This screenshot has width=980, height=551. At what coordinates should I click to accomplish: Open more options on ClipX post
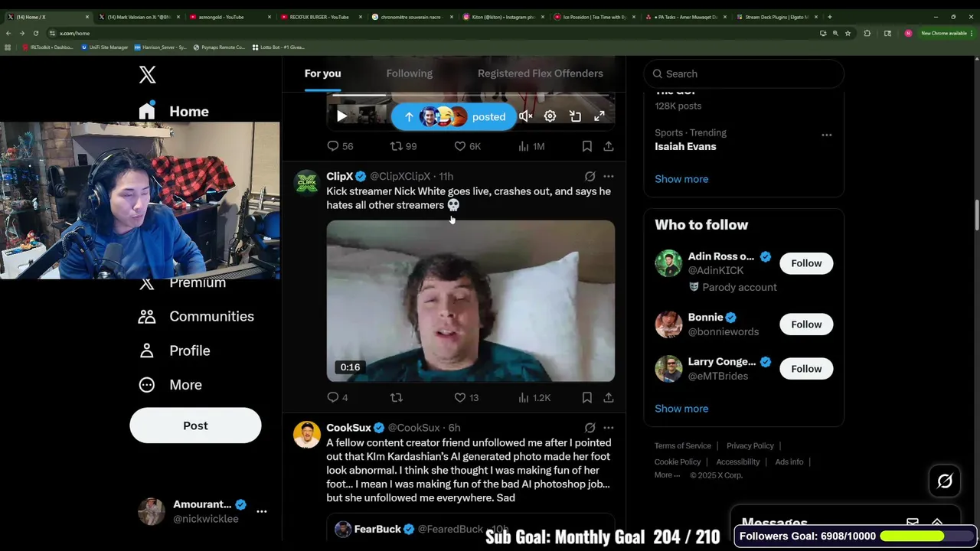click(x=608, y=176)
